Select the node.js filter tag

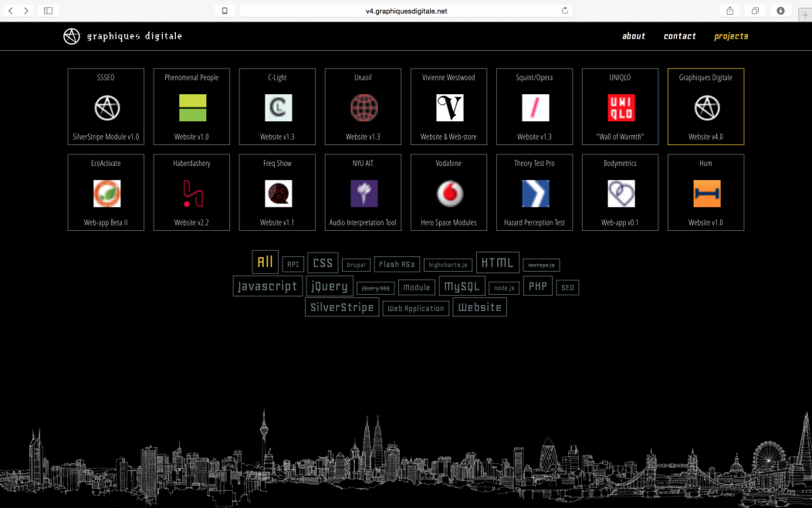[504, 288]
